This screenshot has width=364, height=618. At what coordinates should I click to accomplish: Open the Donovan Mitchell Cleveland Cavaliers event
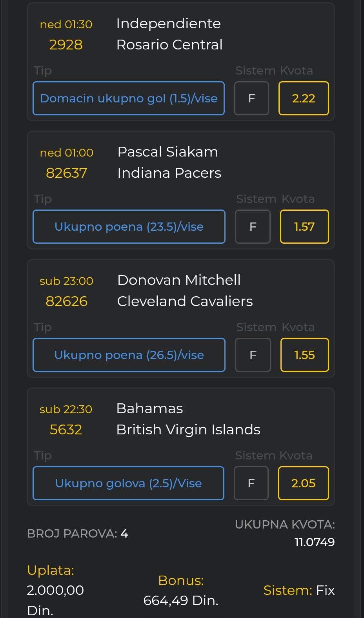click(x=185, y=291)
